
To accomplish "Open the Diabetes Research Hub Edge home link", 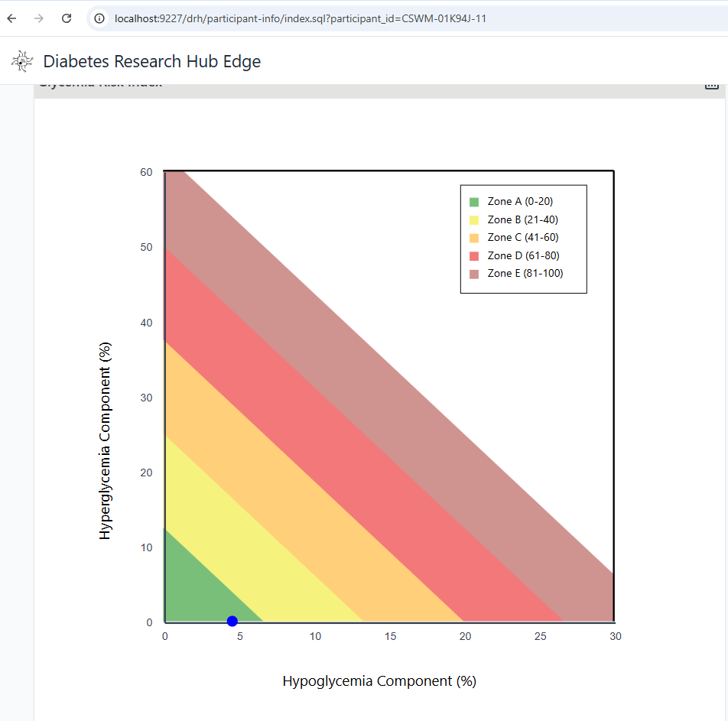I will [152, 61].
